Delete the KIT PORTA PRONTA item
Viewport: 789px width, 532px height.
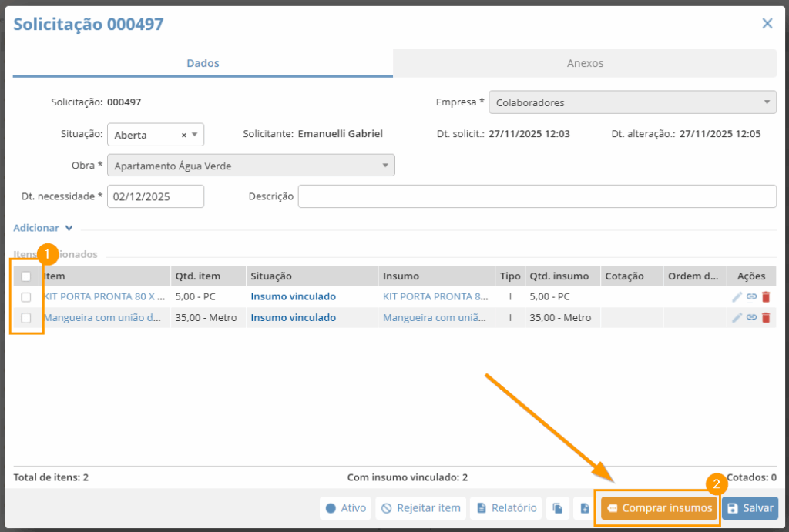[766, 296]
